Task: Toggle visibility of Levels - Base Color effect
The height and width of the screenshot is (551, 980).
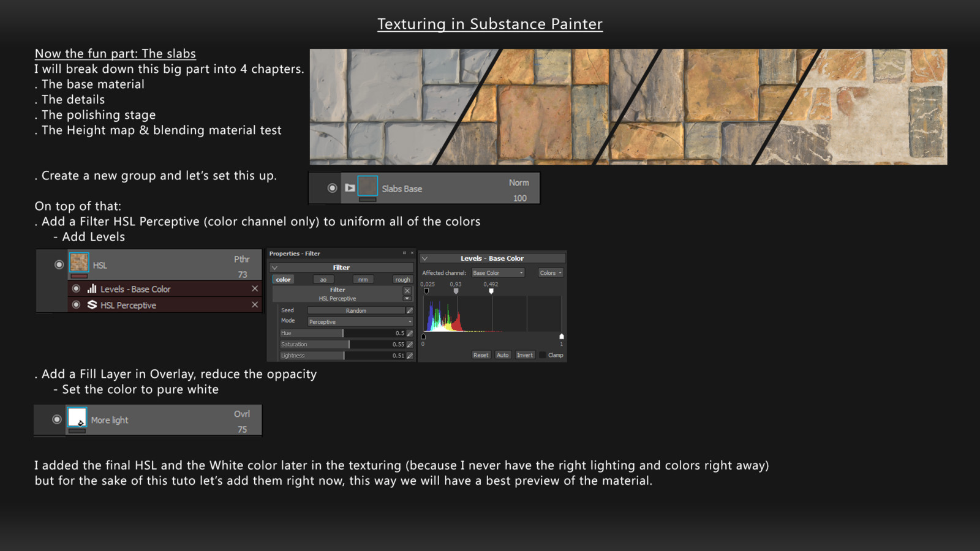Action: tap(76, 288)
